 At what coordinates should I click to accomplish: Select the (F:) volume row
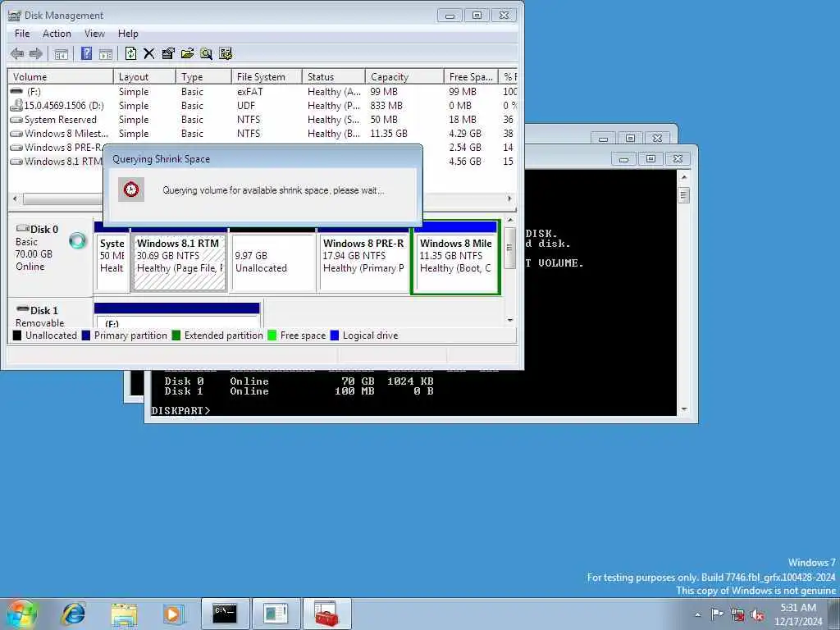coord(262,92)
